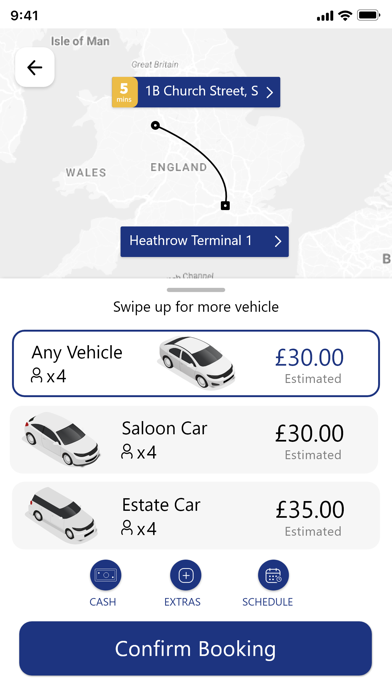
Task: Open the Extras plus icon
Action: coord(185,575)
